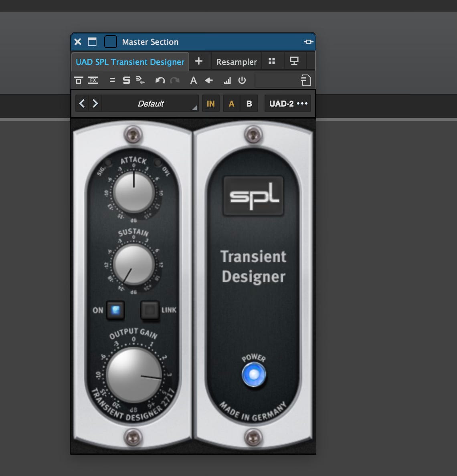Click the routing arrows icon after S
This screenshot has height=476, width=457.
140,81
